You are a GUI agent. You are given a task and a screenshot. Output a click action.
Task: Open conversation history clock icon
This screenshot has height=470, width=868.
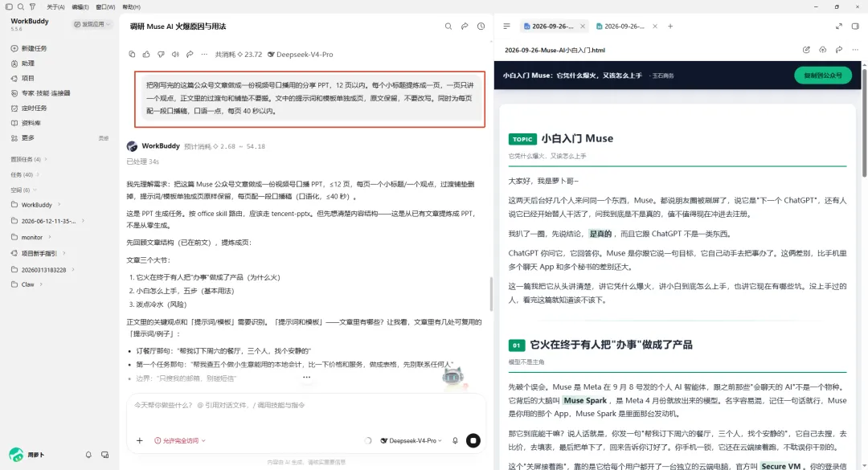point(481,26)
